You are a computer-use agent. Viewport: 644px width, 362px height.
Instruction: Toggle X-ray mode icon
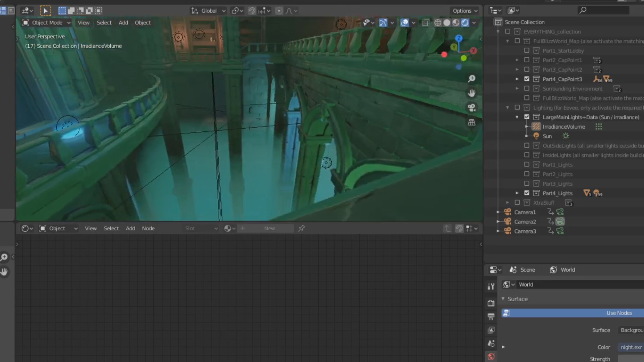(x=425, y=22)
